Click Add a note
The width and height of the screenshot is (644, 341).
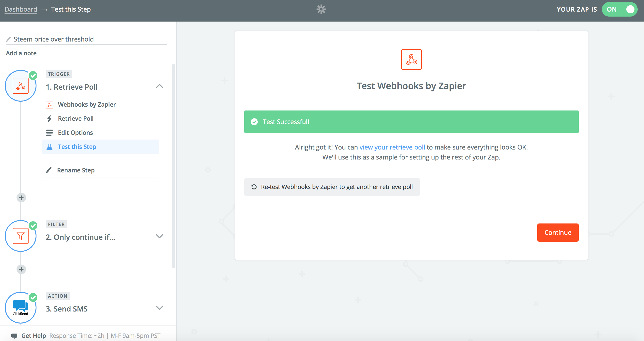[21, 53]
